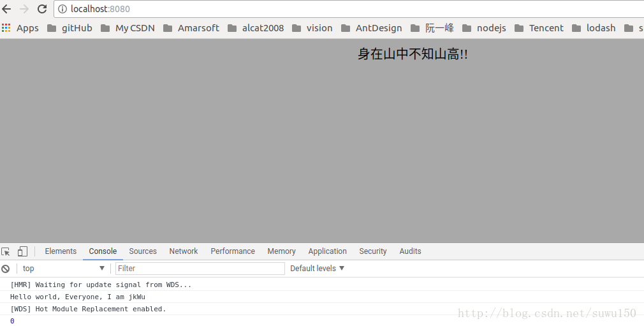Viewport: 644px width, 326px height.
Task: Open the lodash bookmark folder
Action: point(594,28)
